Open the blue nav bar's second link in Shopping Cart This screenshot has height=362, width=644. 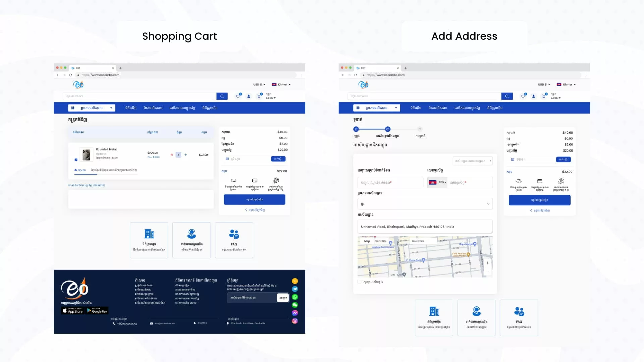coord(153,108)
